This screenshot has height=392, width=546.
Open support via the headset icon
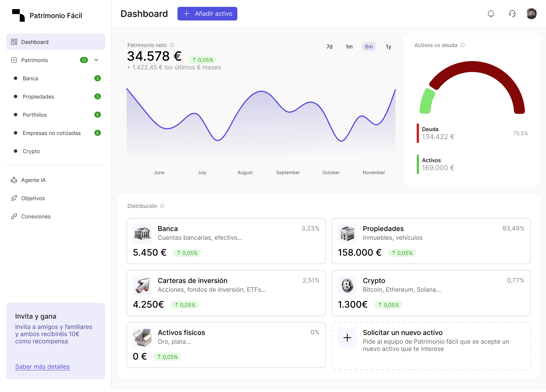(512, 14)
